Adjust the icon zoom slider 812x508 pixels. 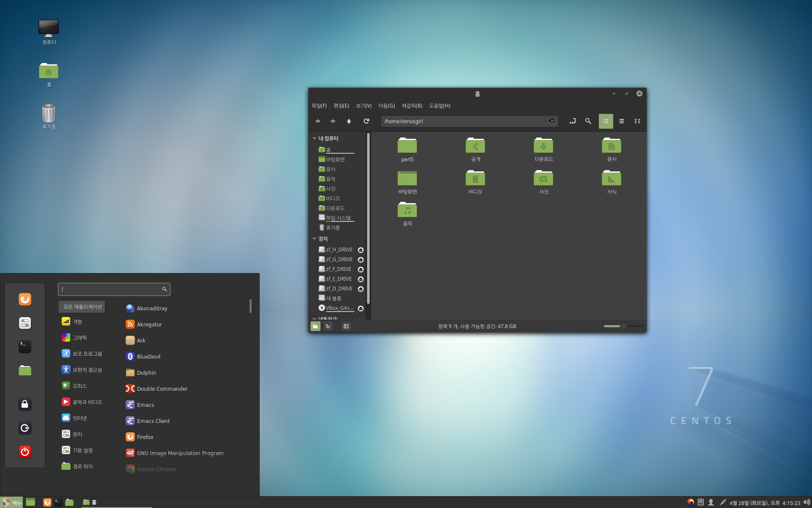[x=623, y=326]
